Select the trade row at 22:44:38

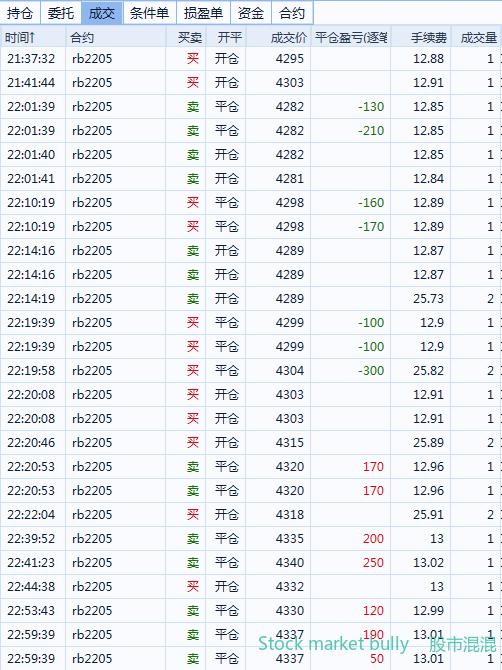click(x=251, y=586)
